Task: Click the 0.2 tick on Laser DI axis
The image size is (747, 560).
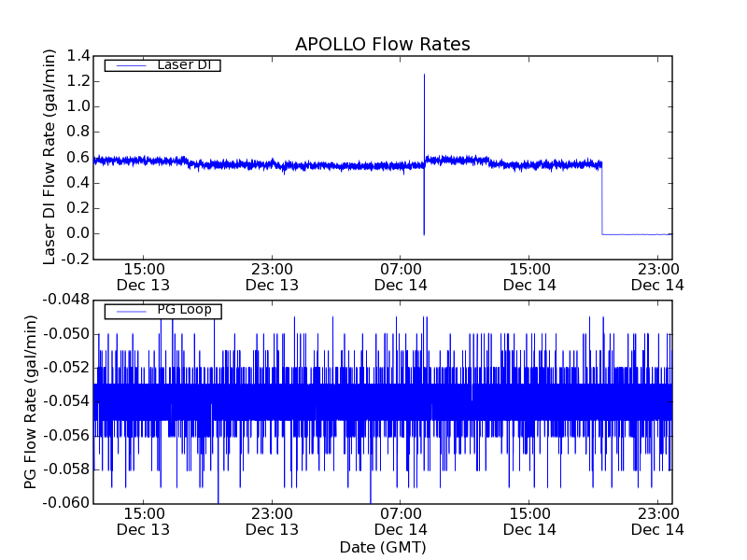Action: tap(78, 208)
